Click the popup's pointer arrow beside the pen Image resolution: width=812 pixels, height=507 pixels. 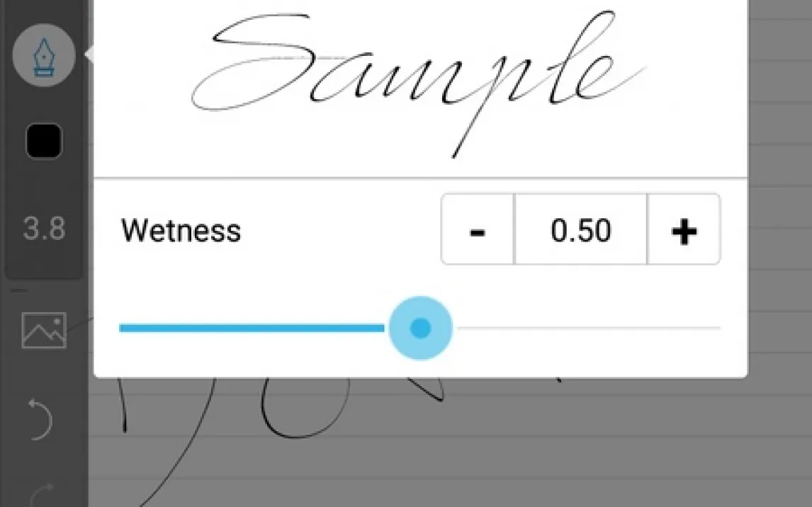[89, 55]
